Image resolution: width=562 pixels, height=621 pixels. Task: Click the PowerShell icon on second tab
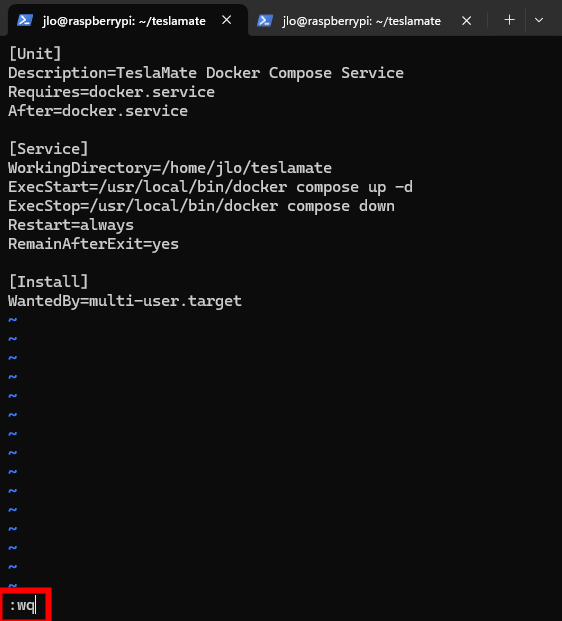[x=265, y=20]
